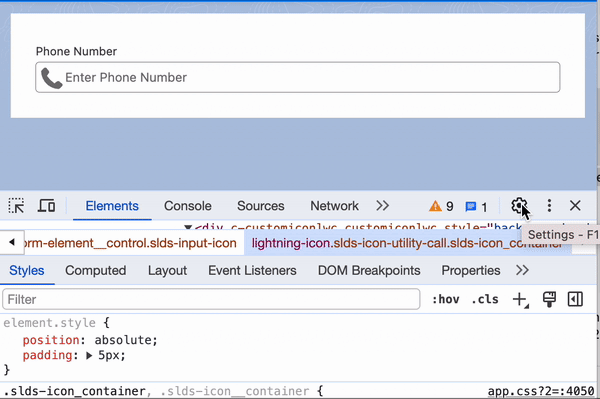Select the Computed sub-tab
Viewport: 600px width, 399px height.
pos(96,270)
